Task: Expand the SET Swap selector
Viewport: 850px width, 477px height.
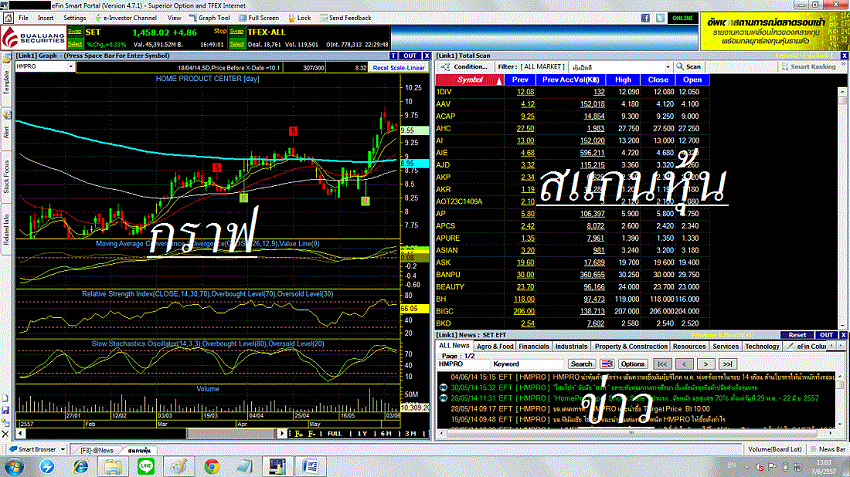Action: click(x=75, y=32)
